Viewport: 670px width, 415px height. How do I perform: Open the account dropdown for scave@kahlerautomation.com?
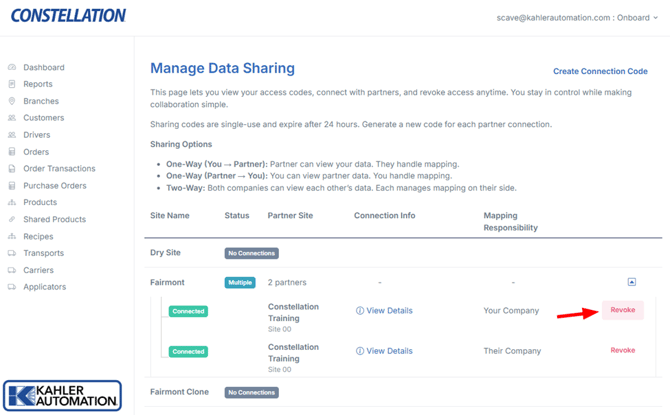click(577, 17)
